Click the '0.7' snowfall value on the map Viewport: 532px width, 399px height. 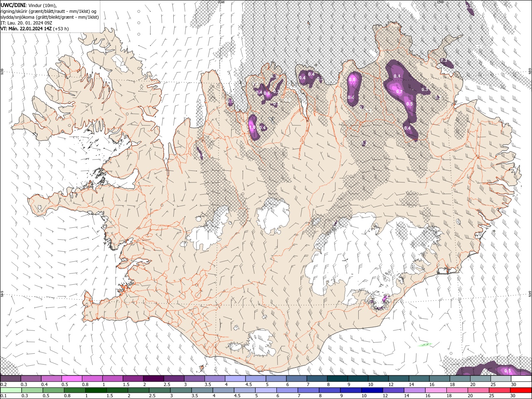click(399, 91)
